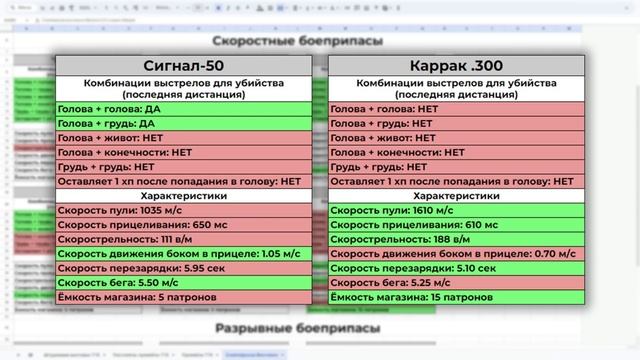Select 'Ёмкость магазина: 5 патронов' cell
This screenshot has width=640, height=360.
184,297
